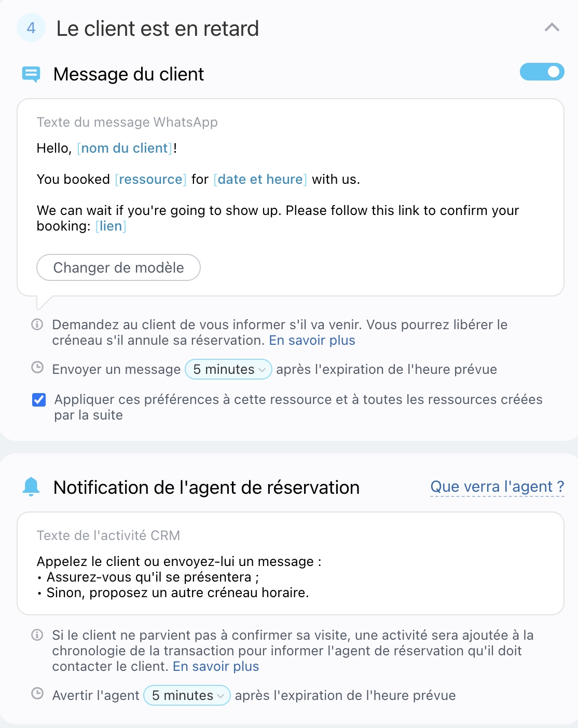Click the clock icon beside 'Envoyer un message'
578x728 pixels.
(37, 368)
